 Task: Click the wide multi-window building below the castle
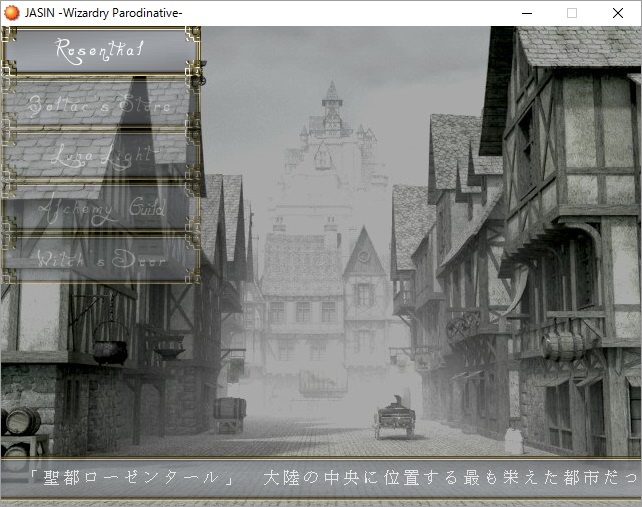(300, 300)
